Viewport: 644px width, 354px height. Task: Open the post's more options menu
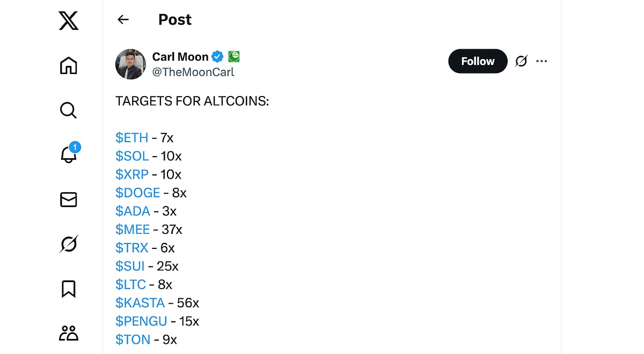click(541, 61)
